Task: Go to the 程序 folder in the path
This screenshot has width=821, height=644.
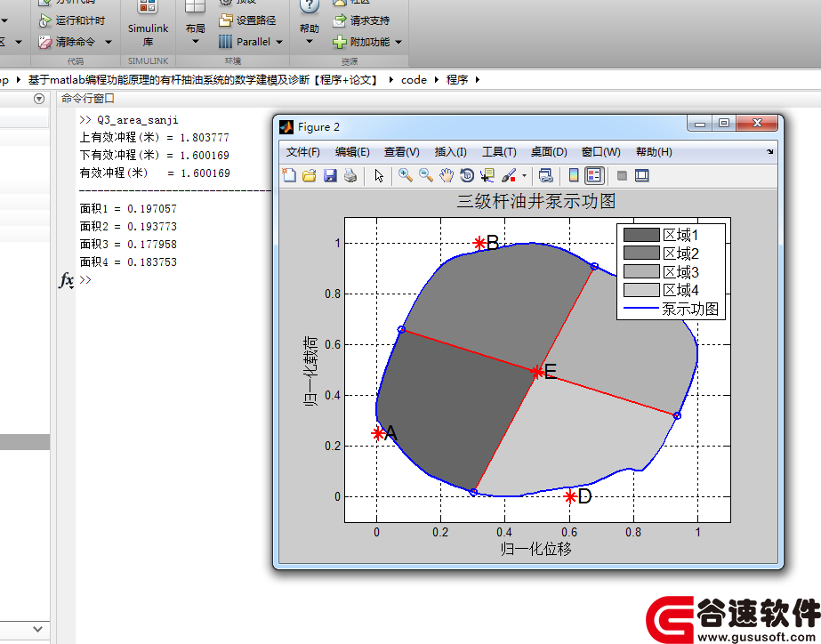Action: pyautogui.click(x=457, y=79)
